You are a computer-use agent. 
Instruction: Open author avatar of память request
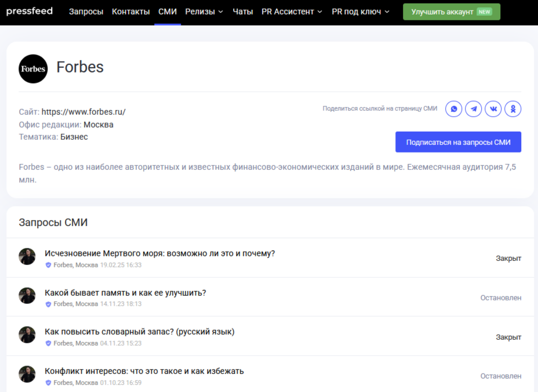click(27, 296)
